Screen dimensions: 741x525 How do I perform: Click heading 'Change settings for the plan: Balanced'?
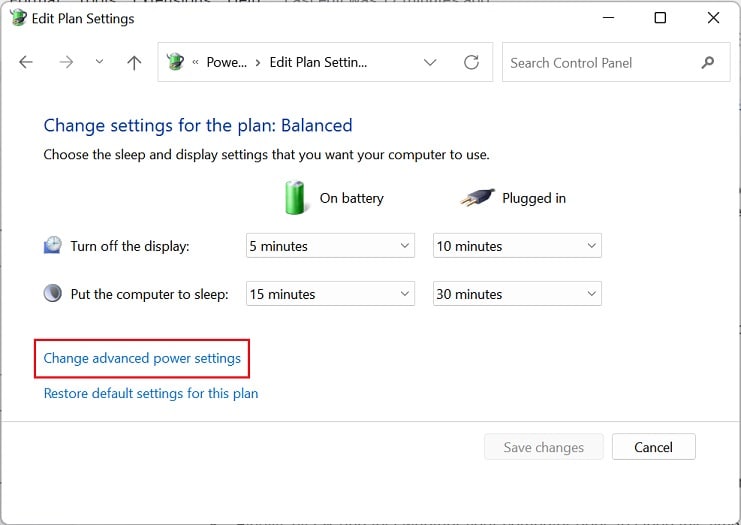click(x=198, y=125)
